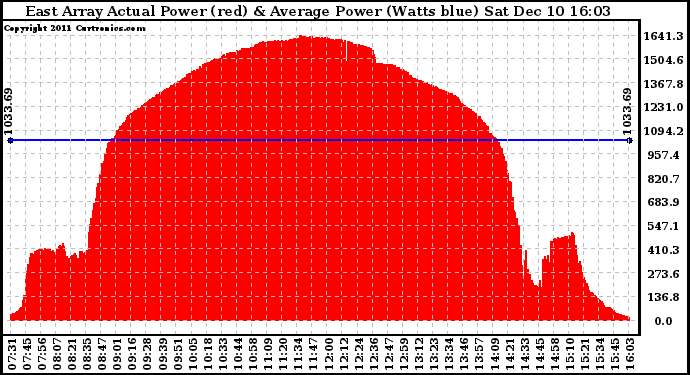
Task: Click the 12:24 time label
Action: coord(359,354)
